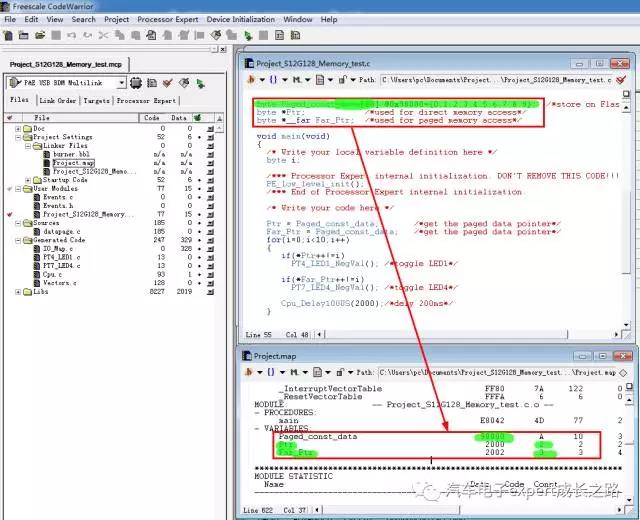Click the Save icon in main toolbar

(56, 36)
